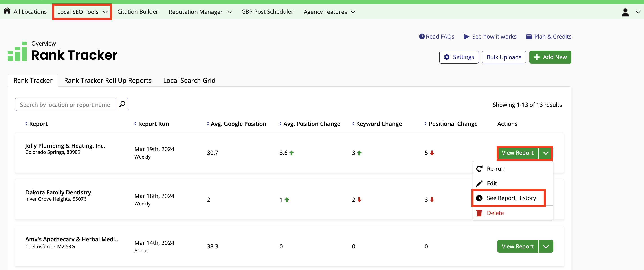The image size is (644, 270).
Task: Sort by Avg. Google Position column
Action: (x=238, y=124)
